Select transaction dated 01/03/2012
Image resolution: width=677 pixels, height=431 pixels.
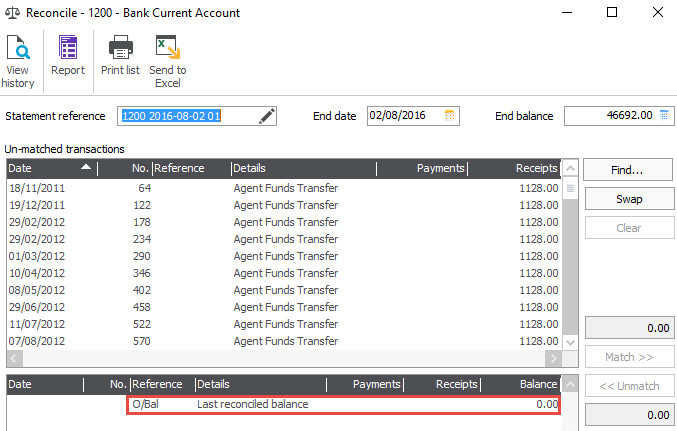coord(283,256)
